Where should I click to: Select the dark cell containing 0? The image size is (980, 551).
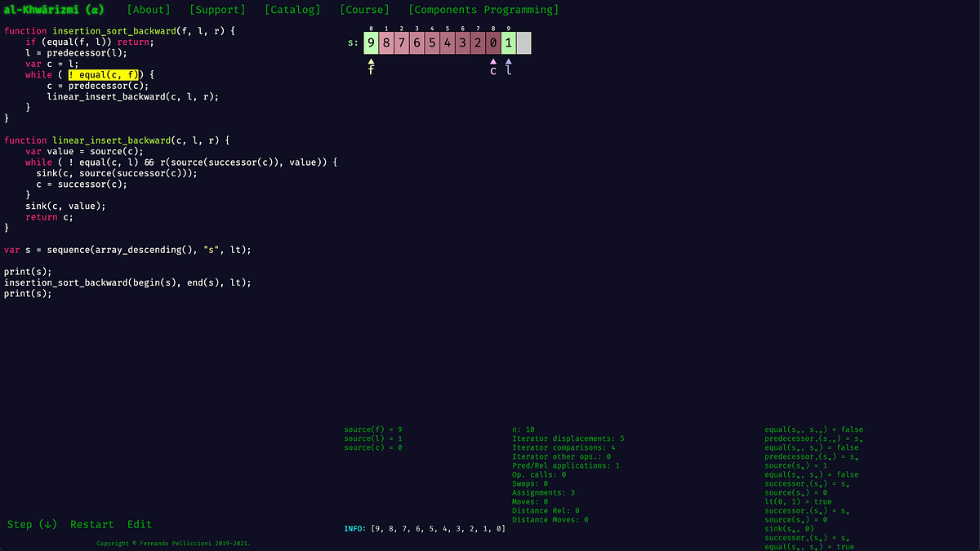[493, 42]
